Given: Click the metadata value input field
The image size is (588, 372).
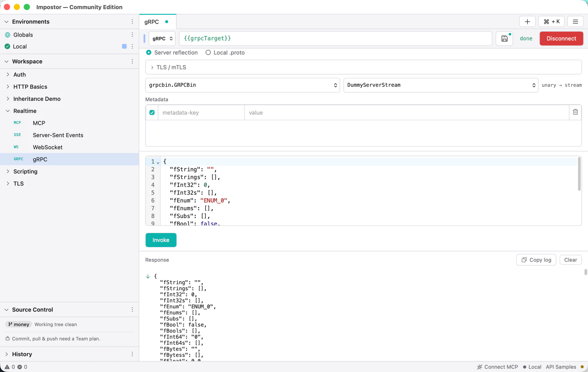Looking at the screenshot, I should click(407, 112).
